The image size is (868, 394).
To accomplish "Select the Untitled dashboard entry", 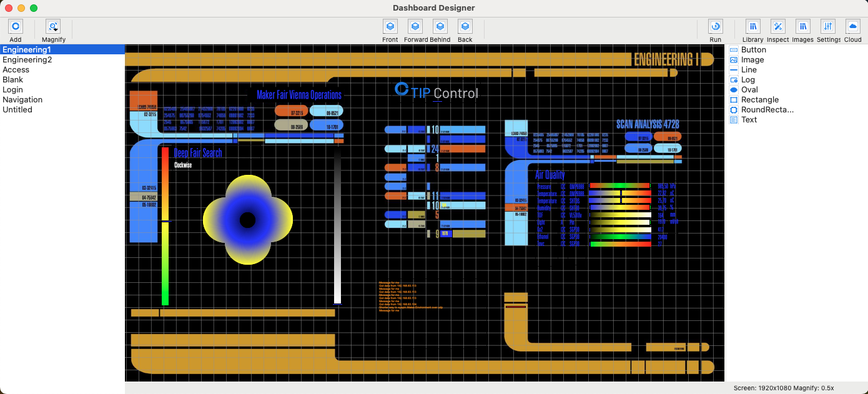I will pyautogui.click(x=17, y=110).
